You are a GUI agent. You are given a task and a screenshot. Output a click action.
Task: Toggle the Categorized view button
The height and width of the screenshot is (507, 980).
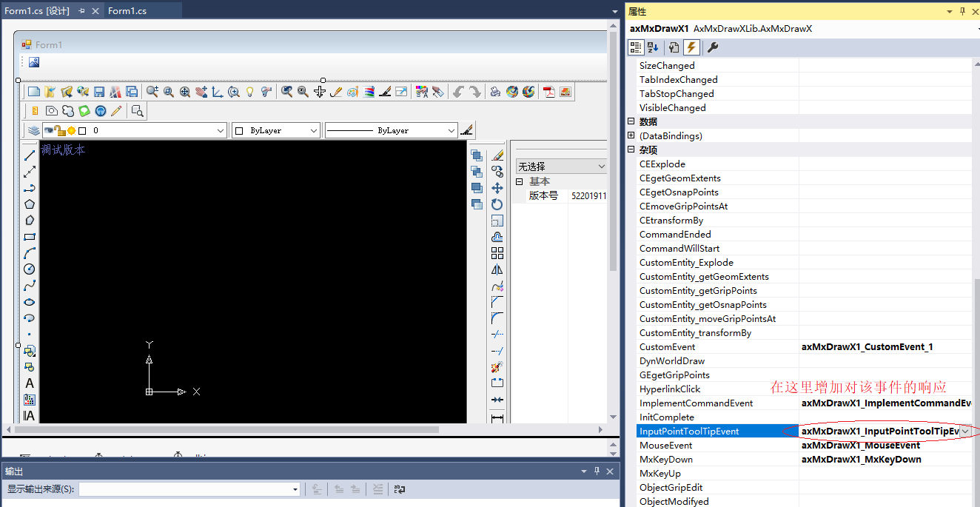coord(636,47)
